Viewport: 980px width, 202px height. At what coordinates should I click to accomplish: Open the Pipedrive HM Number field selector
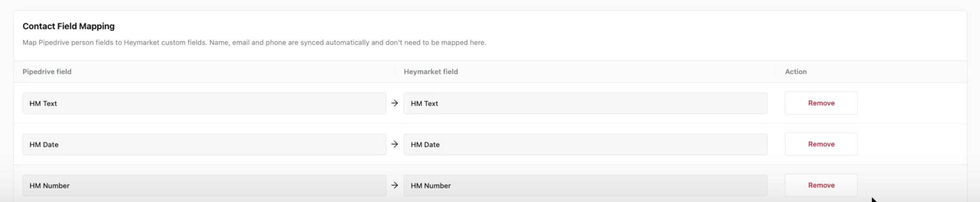click(x=204, y=186)
